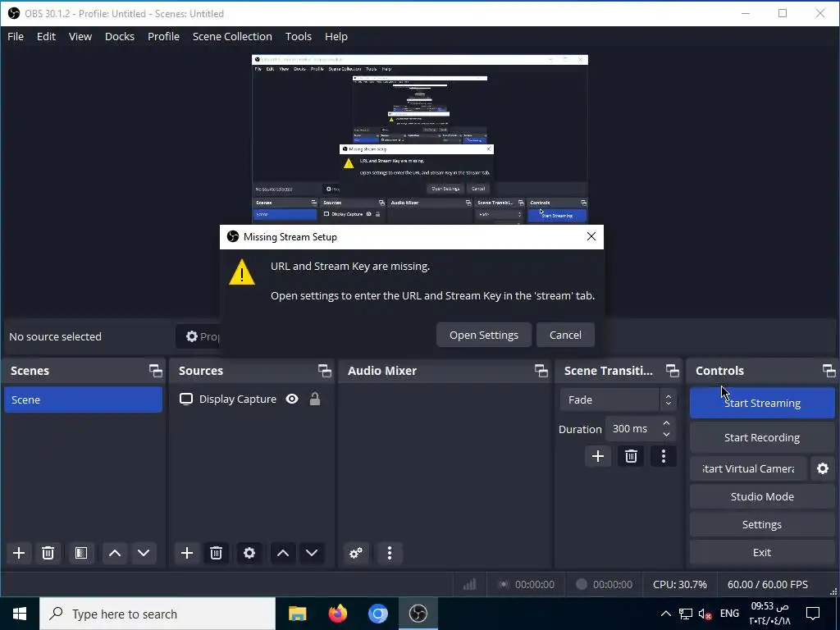Open scene filters icon in Scenes panel
Viewport: 840px width, 630px height.
(81, 553)
